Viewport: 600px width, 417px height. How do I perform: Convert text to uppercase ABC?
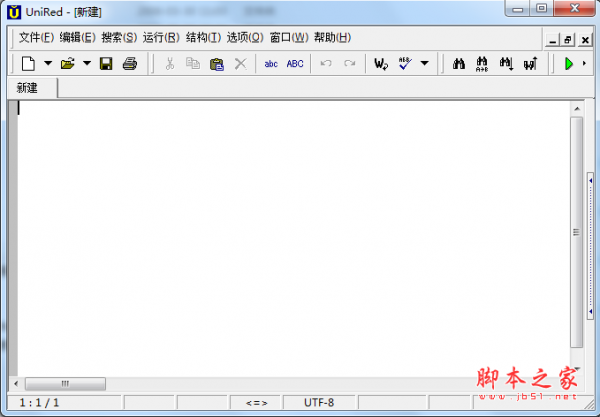[295, 64]
